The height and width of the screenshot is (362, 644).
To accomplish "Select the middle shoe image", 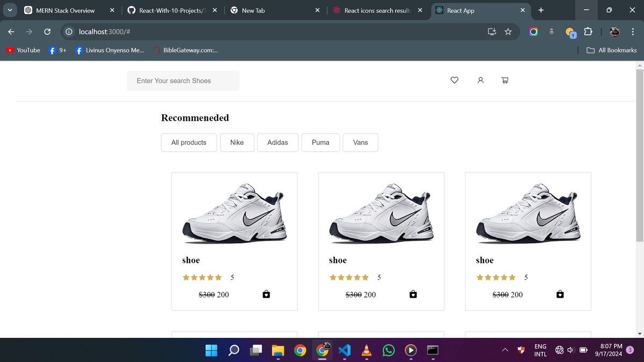I will [382, 213].
